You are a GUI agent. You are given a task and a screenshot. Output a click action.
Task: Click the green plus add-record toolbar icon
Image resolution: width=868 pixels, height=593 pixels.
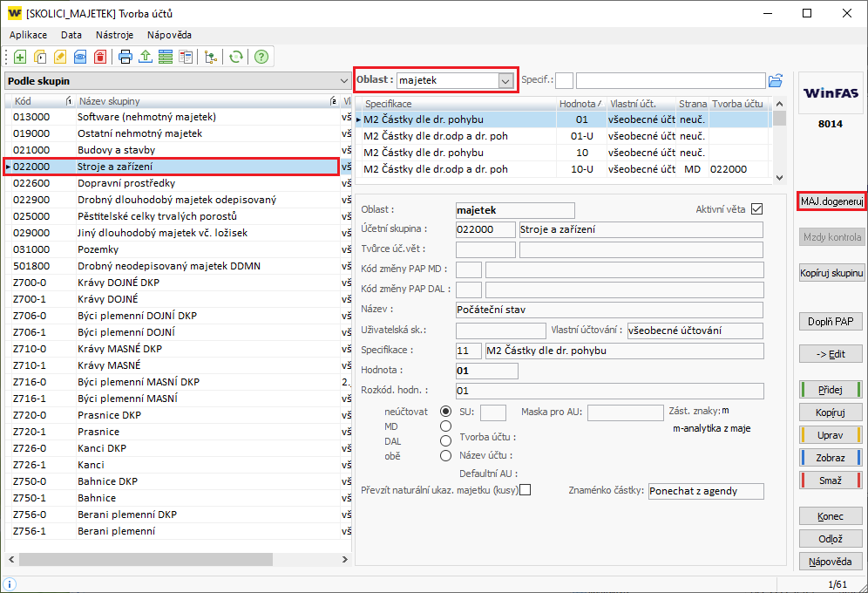[x=20, y=57]
